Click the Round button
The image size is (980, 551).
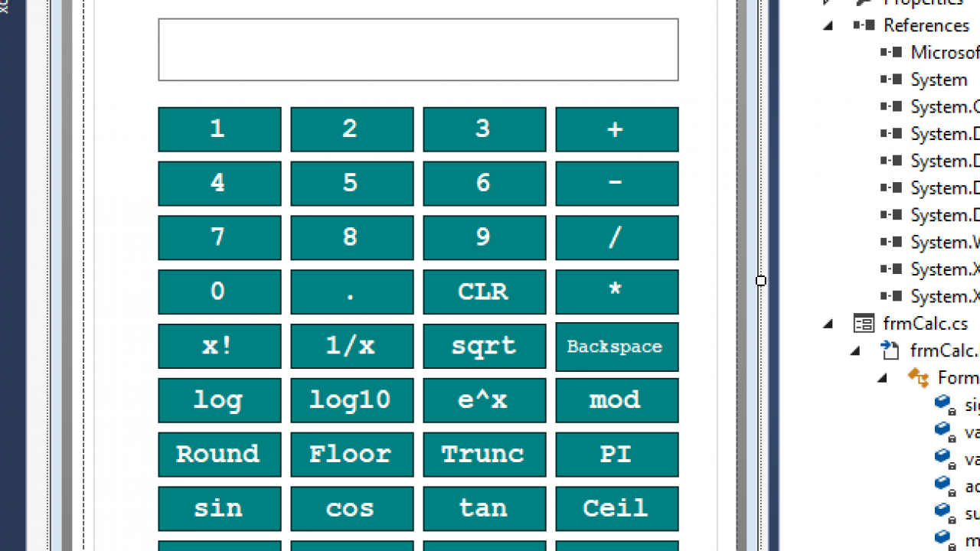coord(220,455)
